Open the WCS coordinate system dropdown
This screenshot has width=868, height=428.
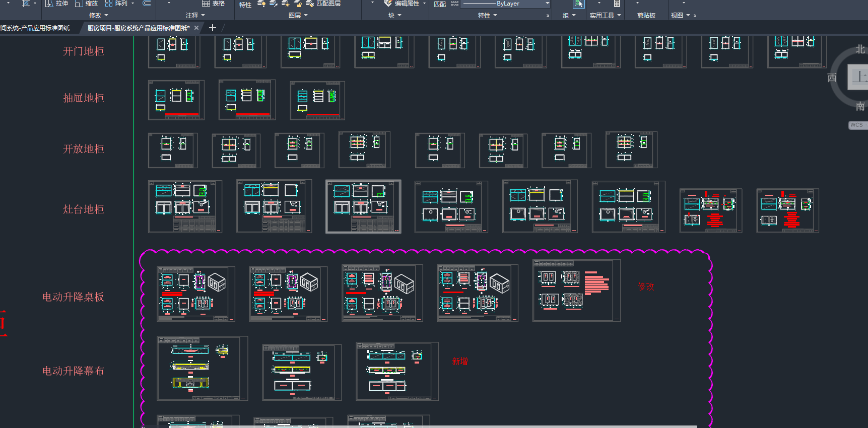pyautogui.click(x=857, y=125)
